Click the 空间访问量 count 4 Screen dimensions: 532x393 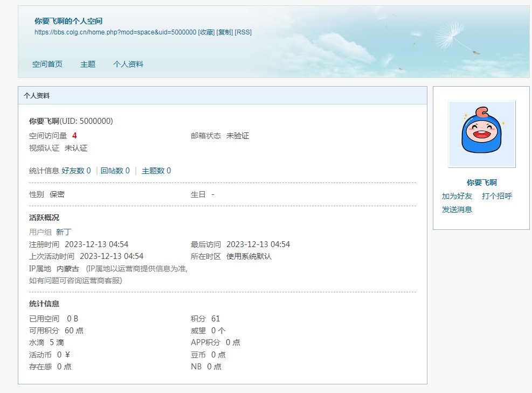point(74,136)
